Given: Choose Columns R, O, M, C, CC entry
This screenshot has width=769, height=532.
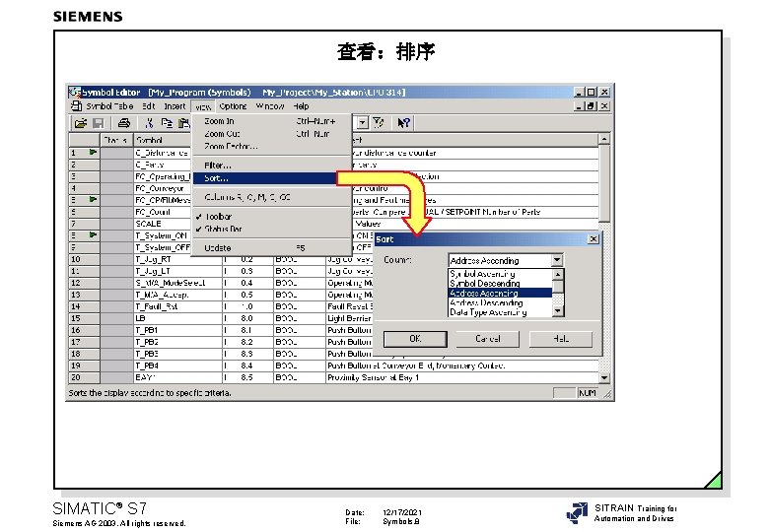Looking at the screenshot, I should click(x=271, y=197).
